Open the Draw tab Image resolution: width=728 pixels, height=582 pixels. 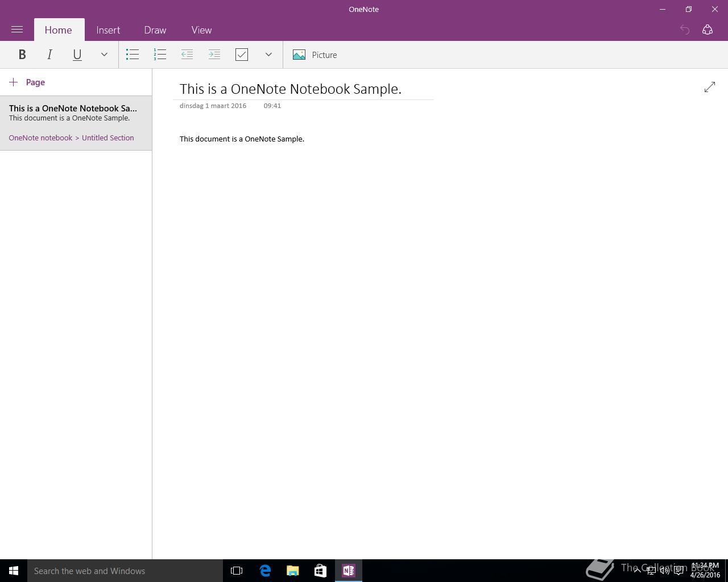pos(155,30)
